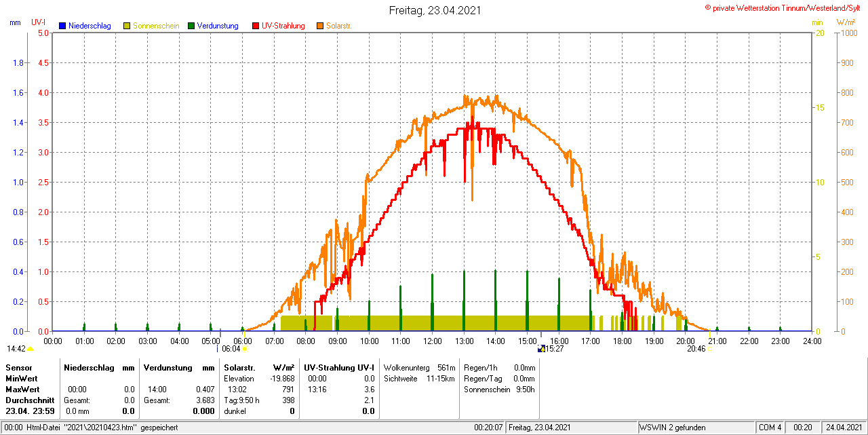The image size is (868, 435).
Task: Click the moonrise icon beside 15:27
Action: click(541, 349)
